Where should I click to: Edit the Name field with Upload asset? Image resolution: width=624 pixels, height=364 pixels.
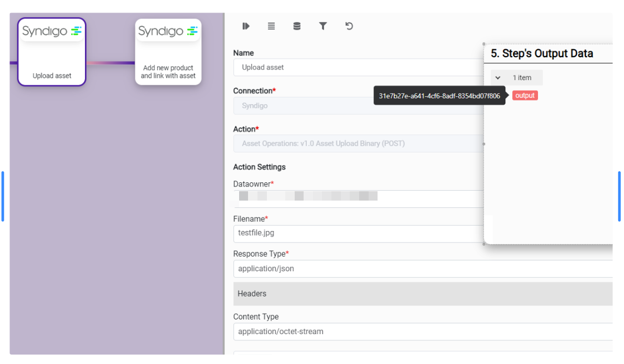click(357, 68)
